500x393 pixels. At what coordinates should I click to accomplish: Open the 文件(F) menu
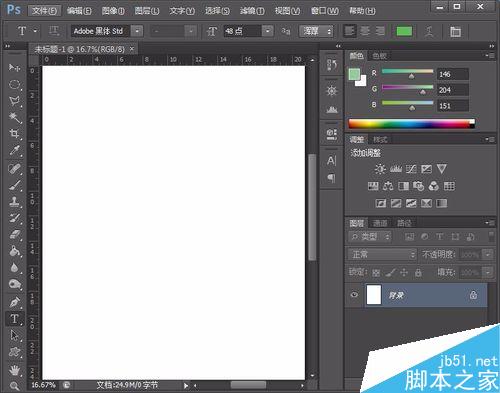coord(44,11)
